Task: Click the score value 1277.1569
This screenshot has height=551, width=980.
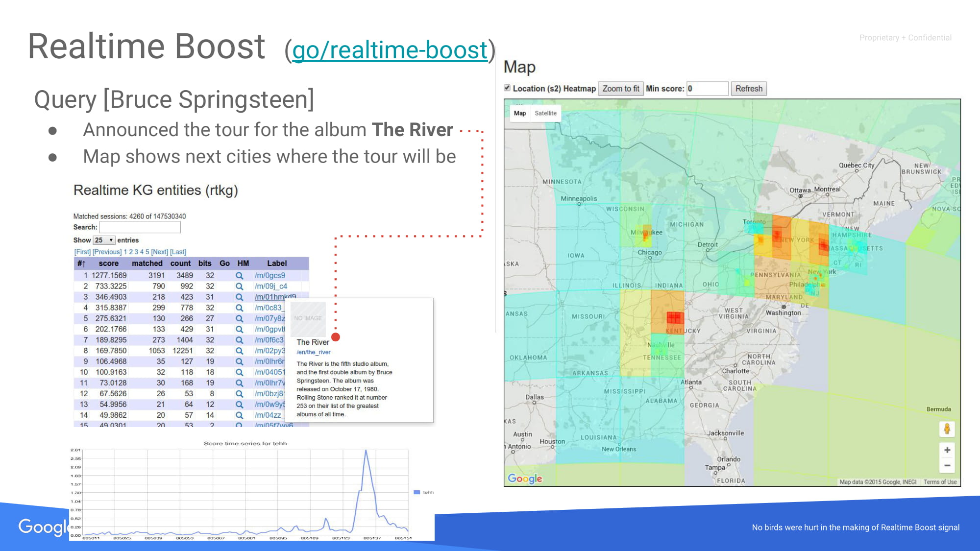Action: point(109,276)
